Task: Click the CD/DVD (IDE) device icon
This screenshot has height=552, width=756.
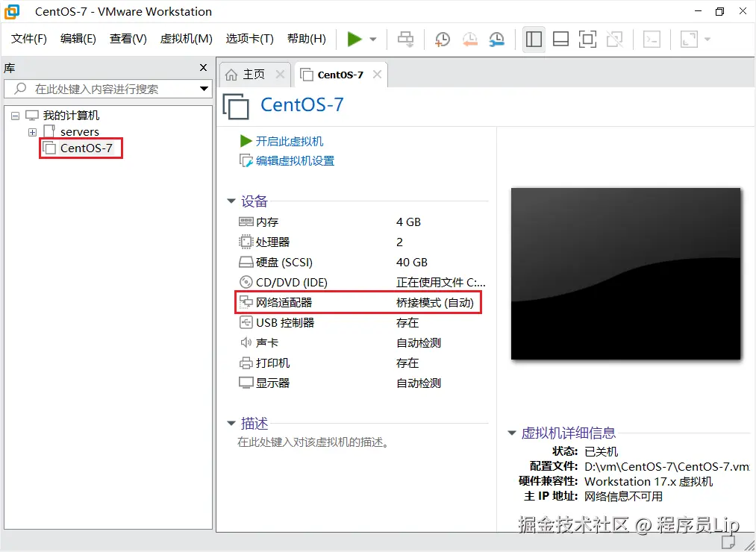Action: point(246,282)
